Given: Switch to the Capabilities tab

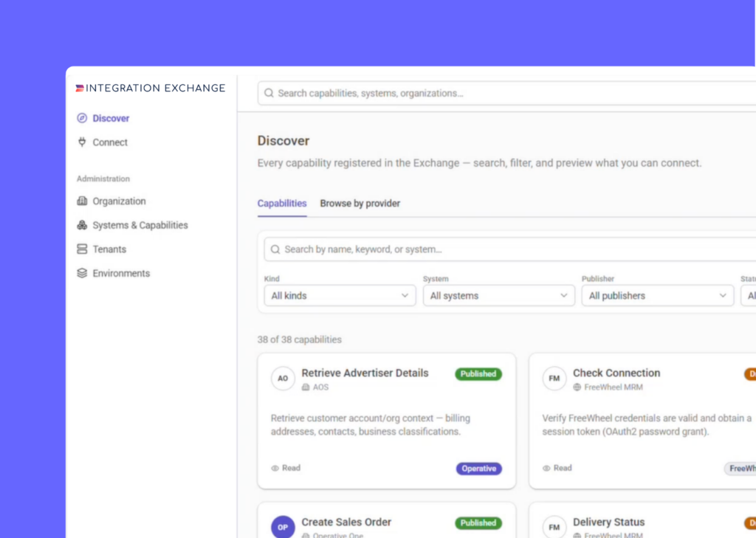Looking at the screenshot, I should point(282,204).
